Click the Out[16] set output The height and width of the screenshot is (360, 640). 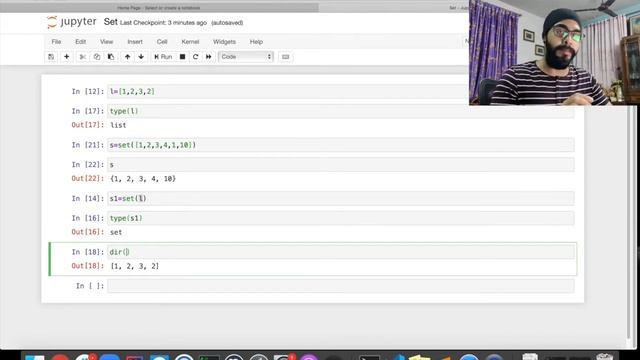116,232
